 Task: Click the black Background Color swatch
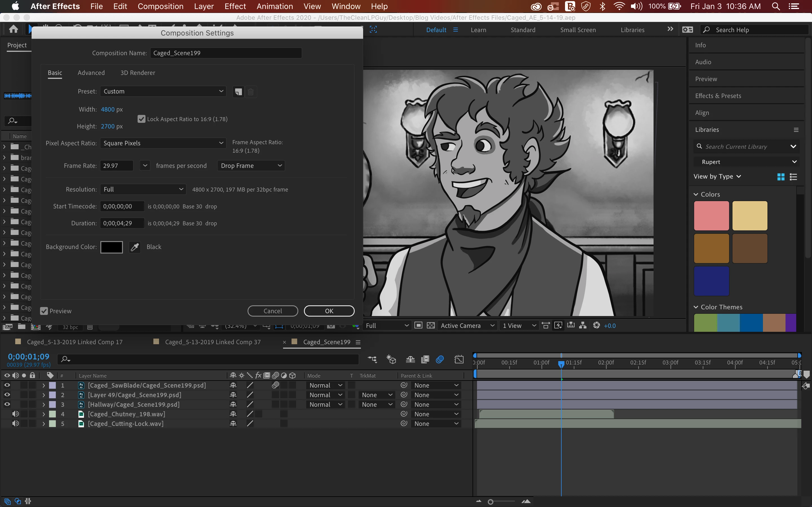click(112, 247)
